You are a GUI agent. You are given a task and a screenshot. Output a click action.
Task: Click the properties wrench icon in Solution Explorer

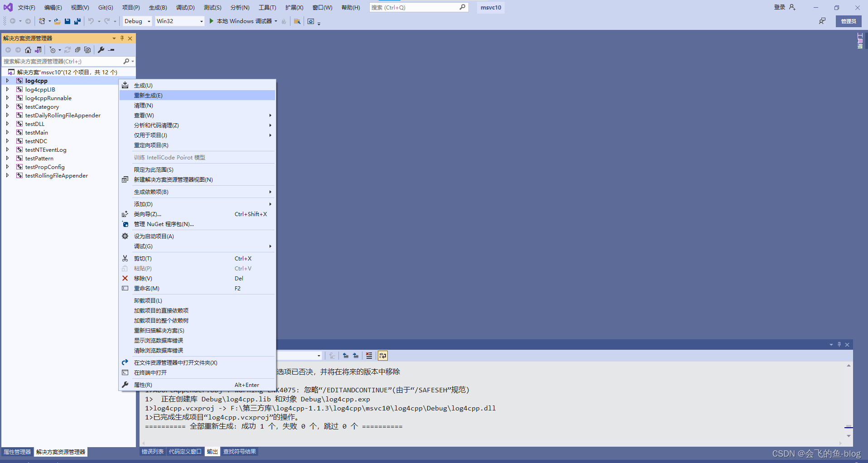[101, 50]
